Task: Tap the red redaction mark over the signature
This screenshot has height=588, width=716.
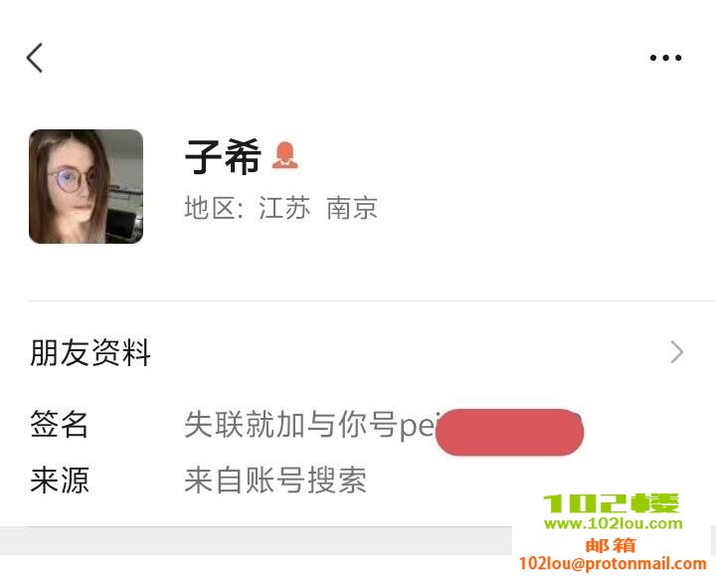Action: (x=509, y=432)
